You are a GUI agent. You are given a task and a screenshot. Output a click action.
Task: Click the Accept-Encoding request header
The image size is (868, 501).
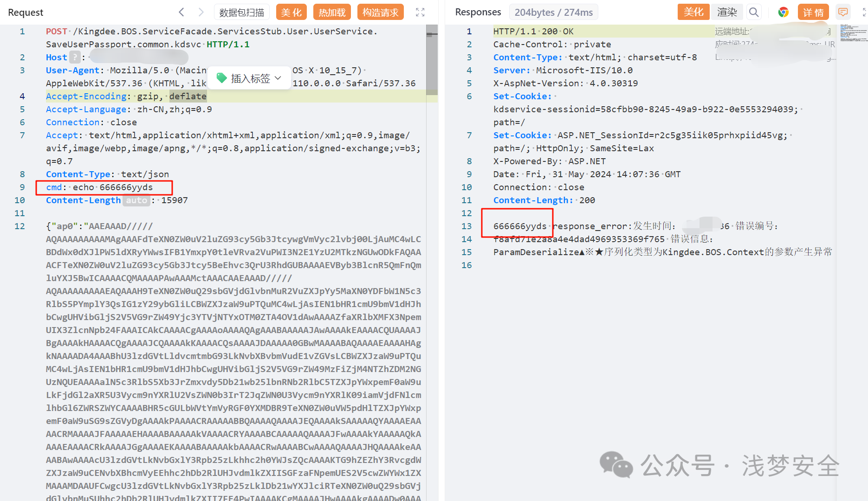126,96
